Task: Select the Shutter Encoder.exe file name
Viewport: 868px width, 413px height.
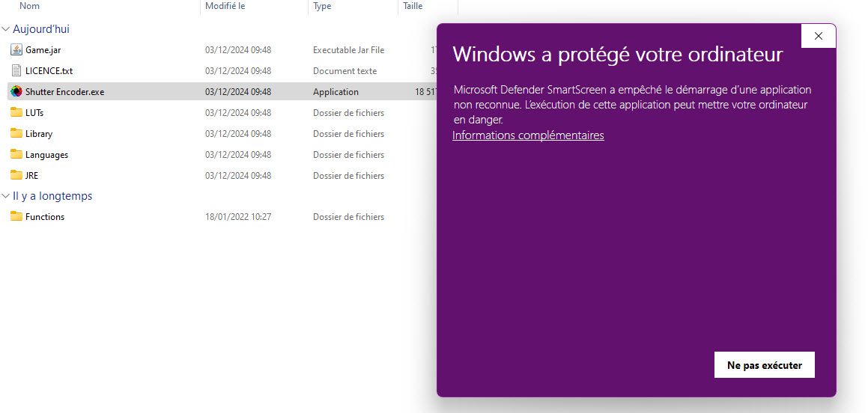Action: (x=65, y=92)
